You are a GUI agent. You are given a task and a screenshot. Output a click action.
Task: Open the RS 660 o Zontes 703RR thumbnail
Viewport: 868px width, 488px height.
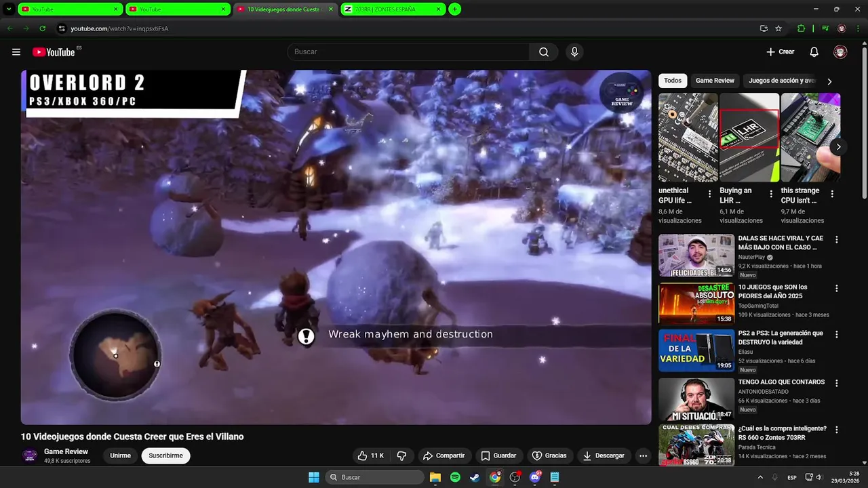coord(696,445)
